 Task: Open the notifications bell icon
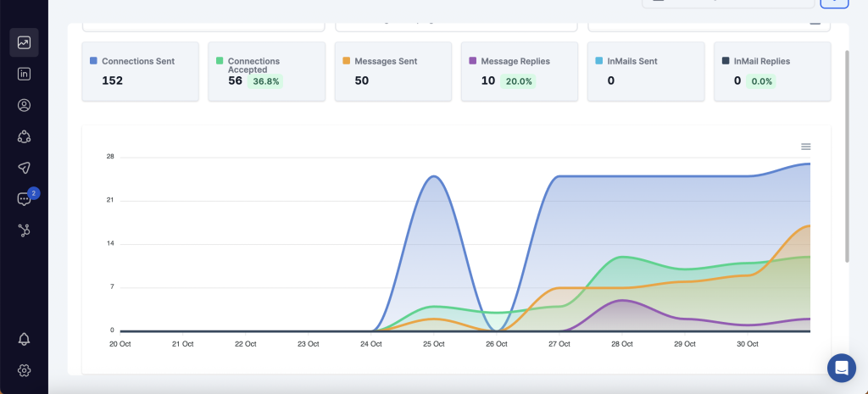tap(24, 339)
